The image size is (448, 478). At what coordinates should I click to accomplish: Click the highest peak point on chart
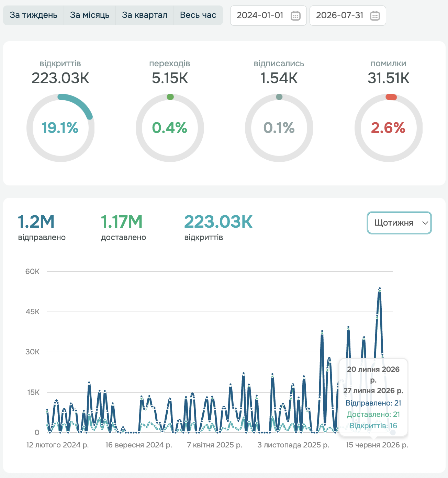(380, 288)
